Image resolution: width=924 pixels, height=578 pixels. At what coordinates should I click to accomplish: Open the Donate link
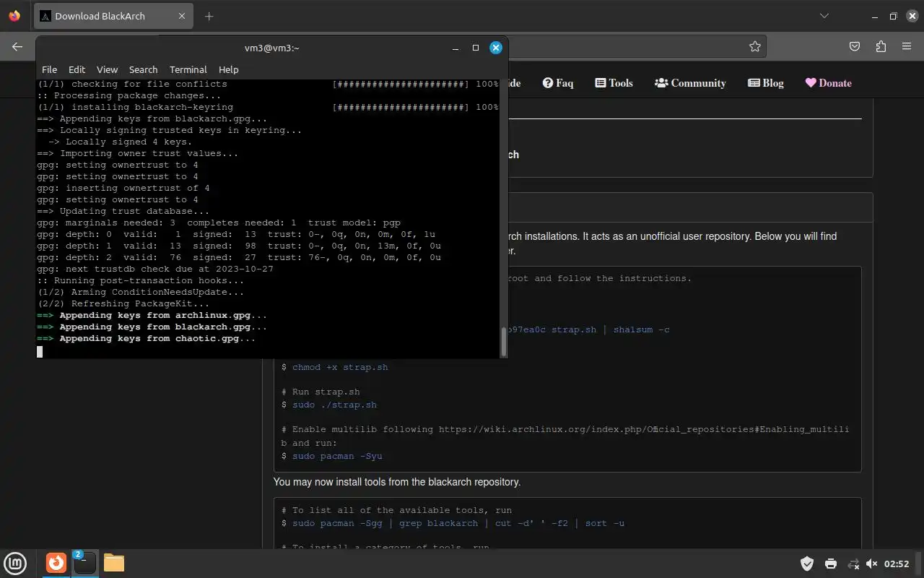pyautogui.click(x=829, y=83)
